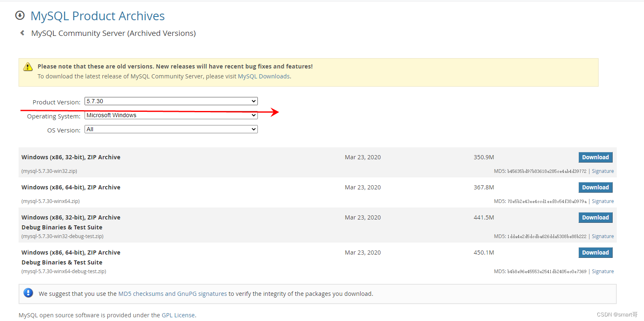Click MySQL Community Server (Archived Versions) text

click(x=113, y=33)
